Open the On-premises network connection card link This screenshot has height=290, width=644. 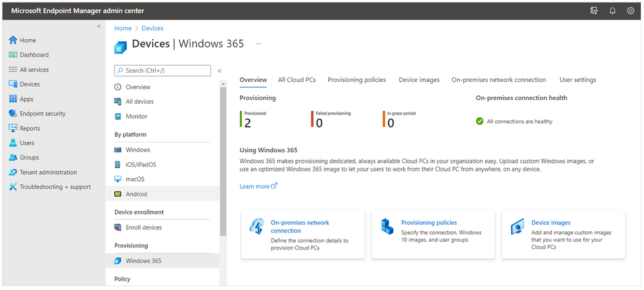(x=300, y=227)
